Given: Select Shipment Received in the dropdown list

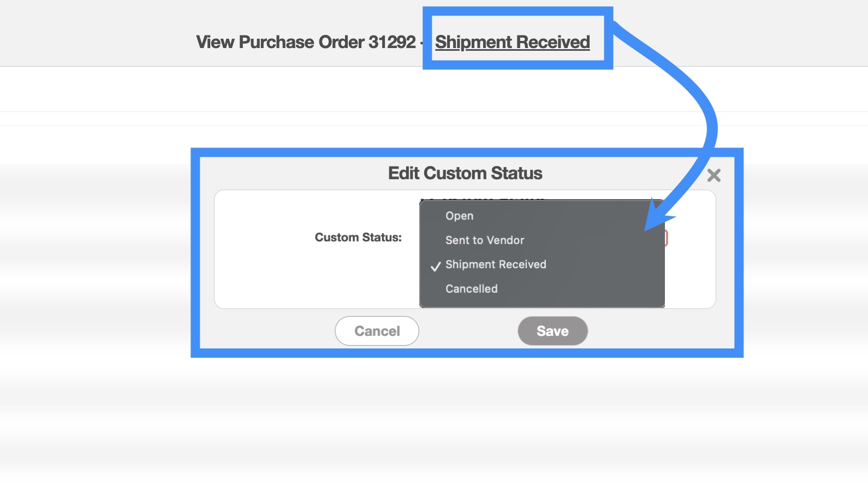Looking at the screenshot, I should (x=495, y=264).
